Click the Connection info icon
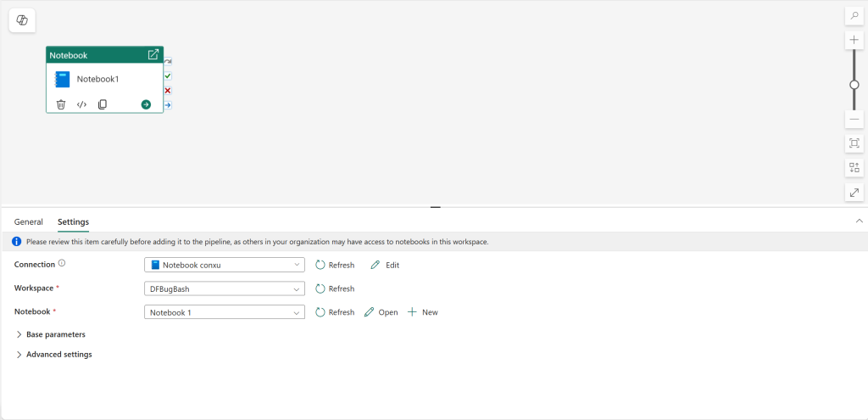 (x=61, y=264)
